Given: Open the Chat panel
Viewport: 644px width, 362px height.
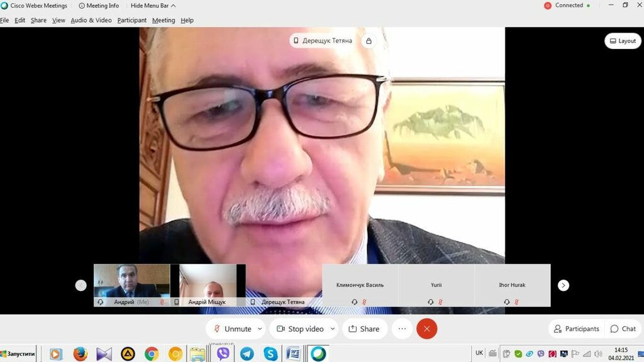Looking at the screenshot, I should tap(623, 329).
